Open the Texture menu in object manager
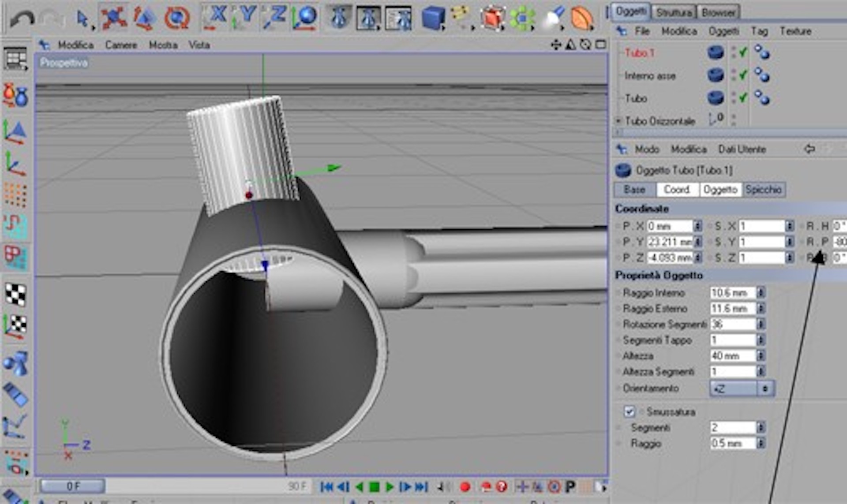The width and height of the screenshot is (847, 504). click(x=795, y=31)
